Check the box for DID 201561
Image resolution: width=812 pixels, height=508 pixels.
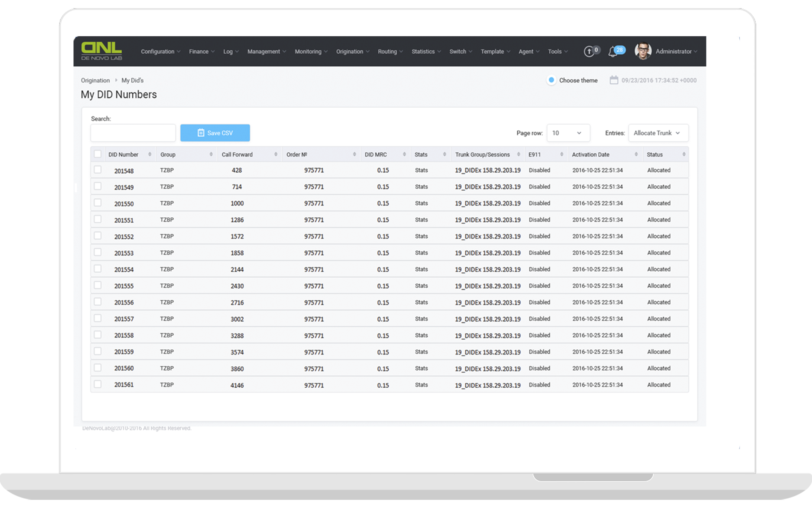pos(97,384)
